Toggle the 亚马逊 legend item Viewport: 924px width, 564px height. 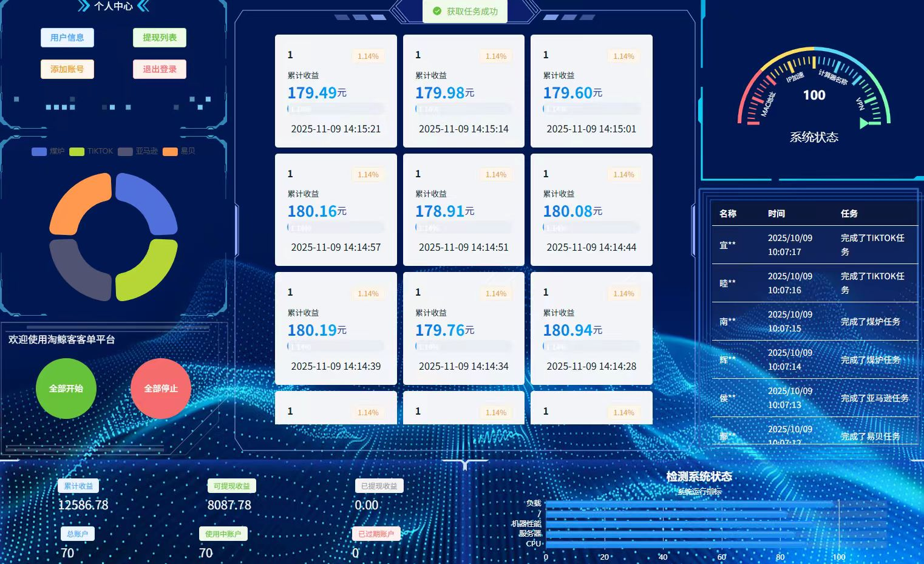pos(138,151)
